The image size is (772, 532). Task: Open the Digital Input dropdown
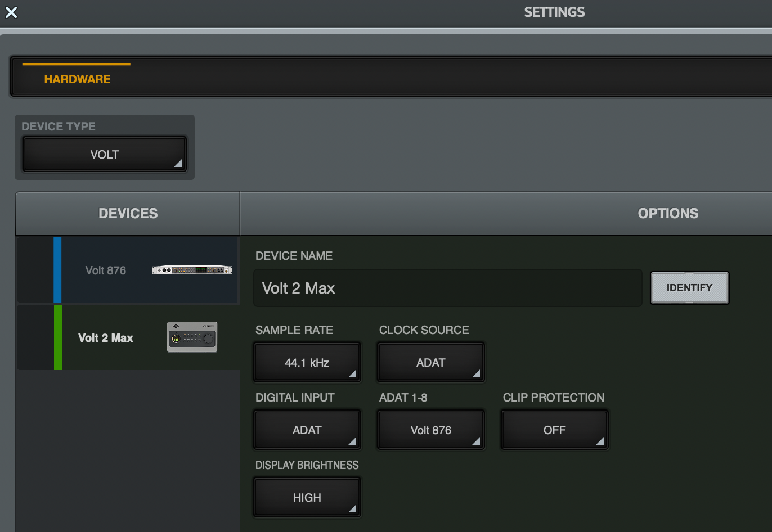[x=307, y=430]
